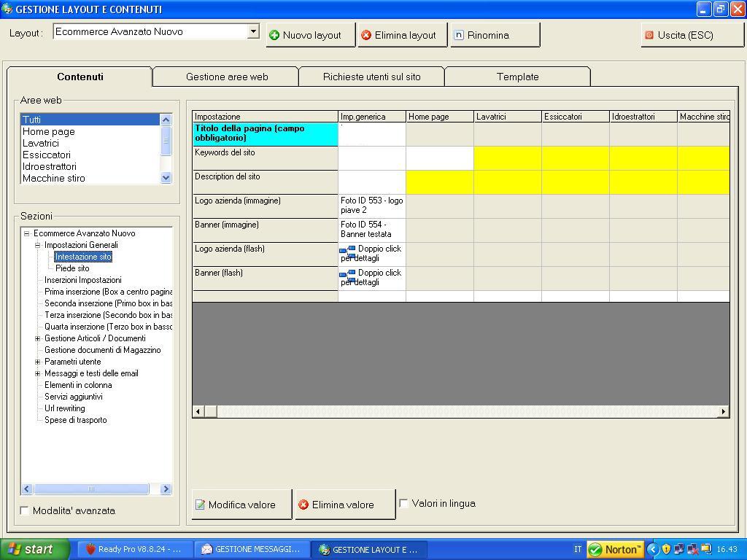Click yellow Description cell under Home page
747x560 pixels.
tap(440, 182)
